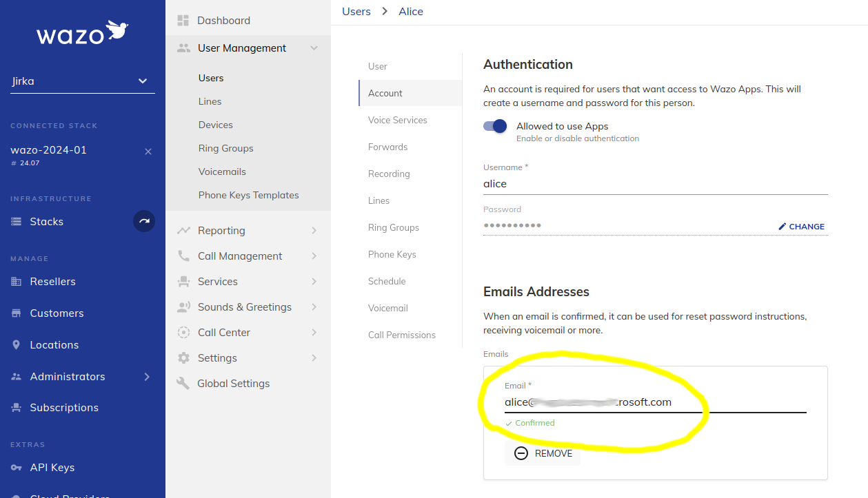Click CHANGE to edit the password

pyautogui.click(x=802, y=227)
